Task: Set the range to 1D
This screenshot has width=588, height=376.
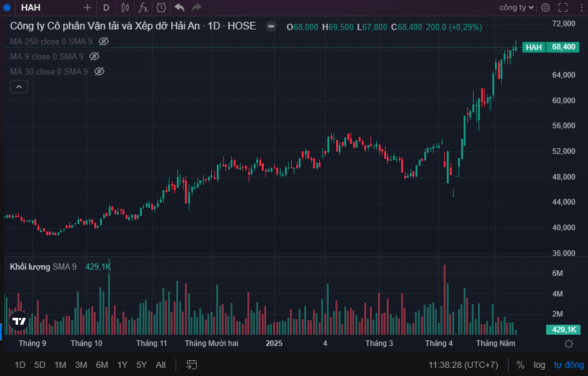Action: (x=20, y=365)
